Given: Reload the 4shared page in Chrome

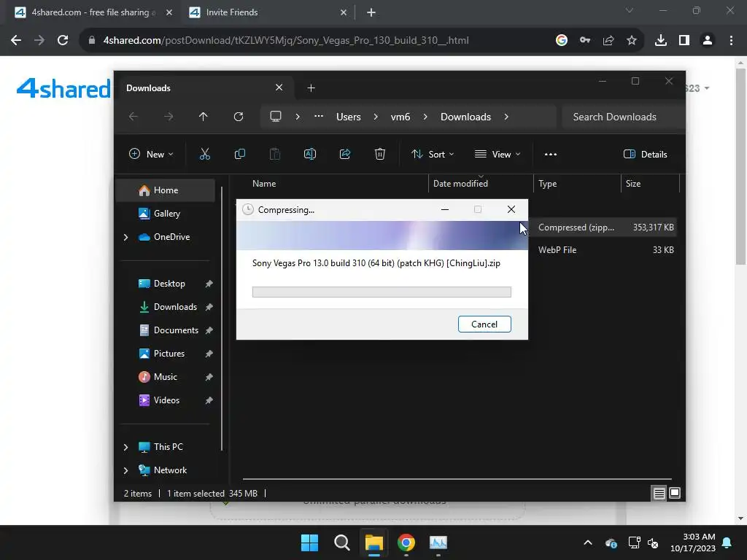Looking at the screenshot, I should [x=63, y=40].
